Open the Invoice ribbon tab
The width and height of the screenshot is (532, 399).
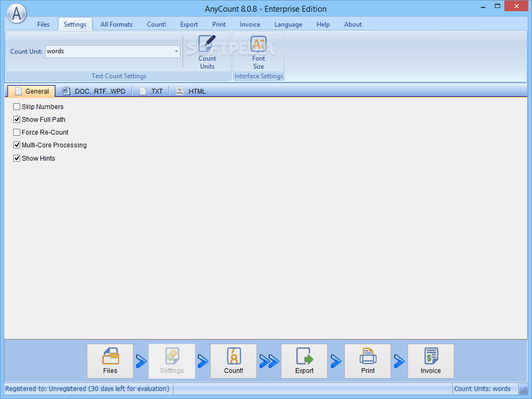(250, 24)
